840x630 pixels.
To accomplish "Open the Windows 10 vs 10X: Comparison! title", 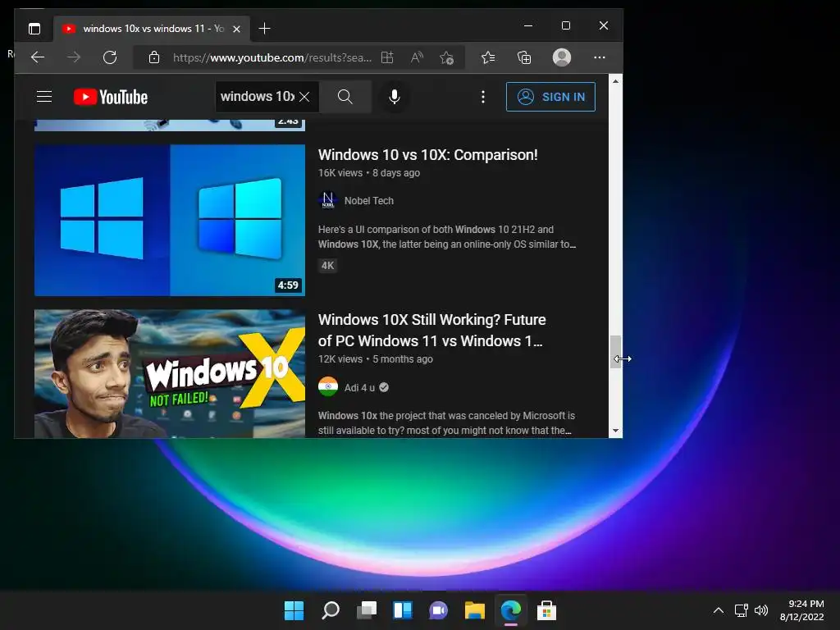I will 427,155.
